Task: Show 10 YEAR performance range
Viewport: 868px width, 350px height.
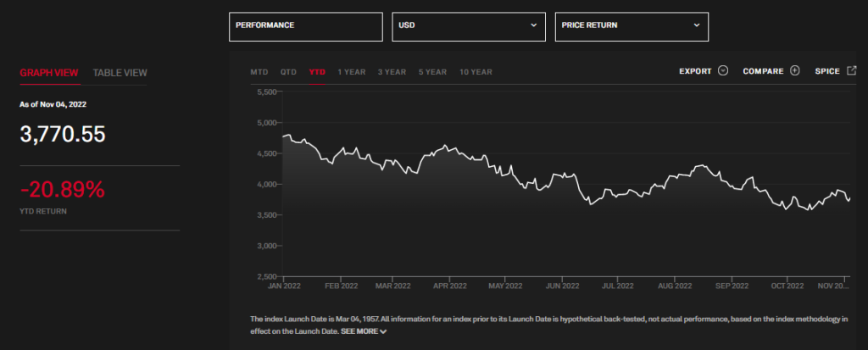Action: (476, 72)
